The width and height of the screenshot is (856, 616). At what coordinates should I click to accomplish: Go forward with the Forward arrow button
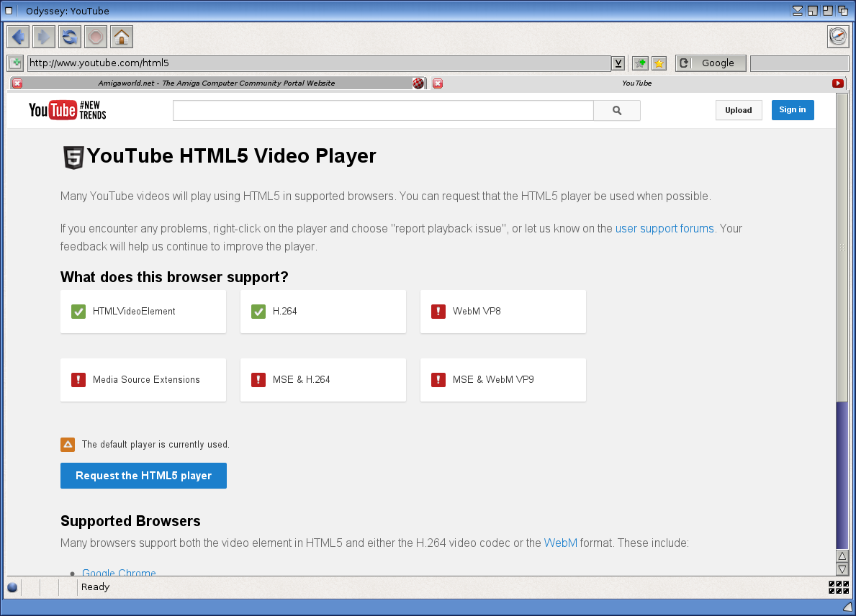pyautogui.click(x=44, y=37)
